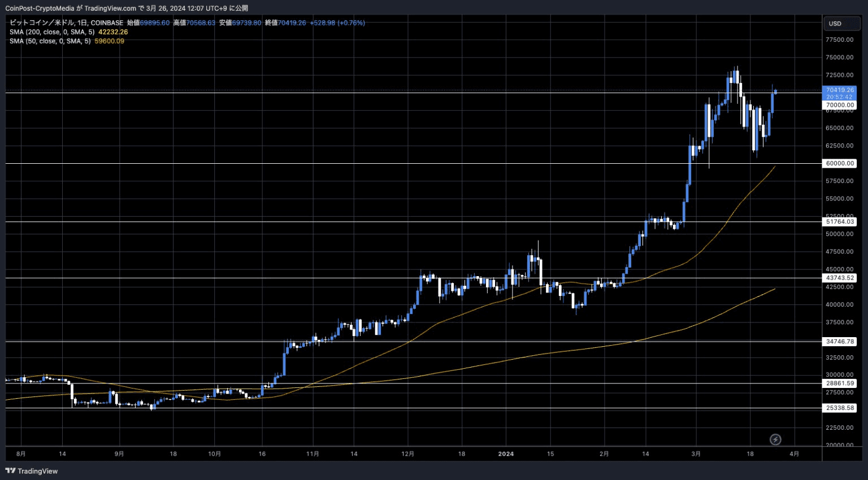868x480 pixels.
Task: Click the lightning bolt icon near the time axis
Action: [775, 439]
